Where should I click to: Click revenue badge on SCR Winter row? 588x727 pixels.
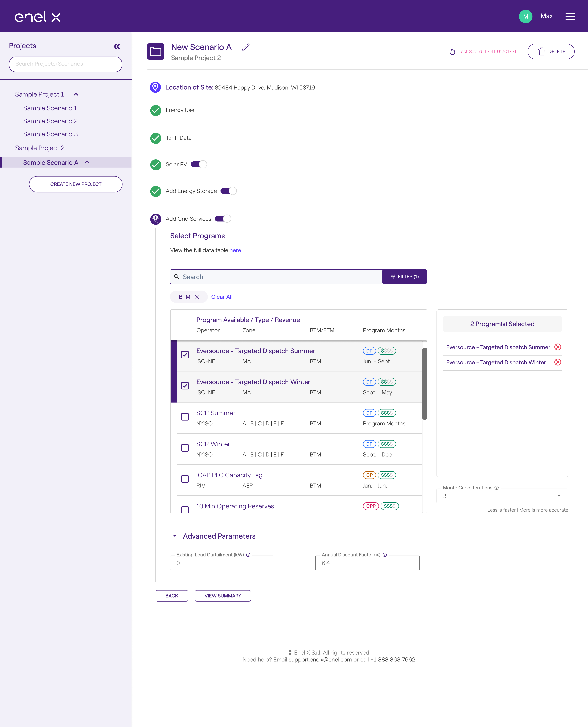click(387, 444)
